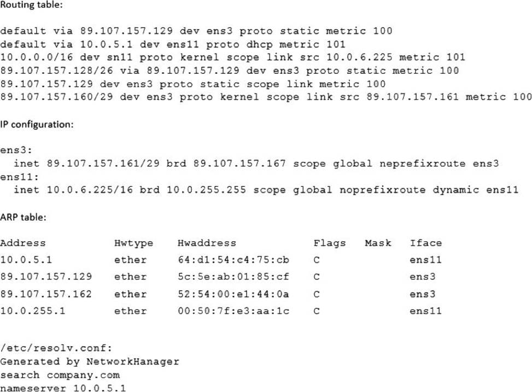Viewport: 532px width, 392px height.
Task: Select the "search company.com" line
Action: tap(60, 375)
